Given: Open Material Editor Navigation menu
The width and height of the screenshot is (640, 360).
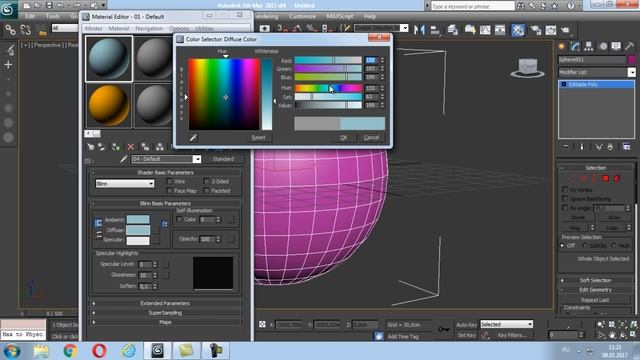Looking at the screenshot, I should click(149, 28).
